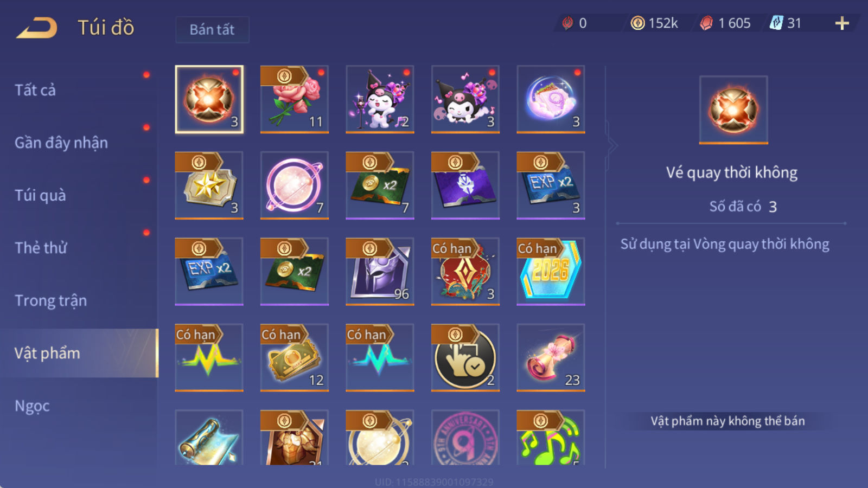Viewport: 868px width, 488px height.
Task: Expand the item detail panel arrow
Action: click(612, 145)
